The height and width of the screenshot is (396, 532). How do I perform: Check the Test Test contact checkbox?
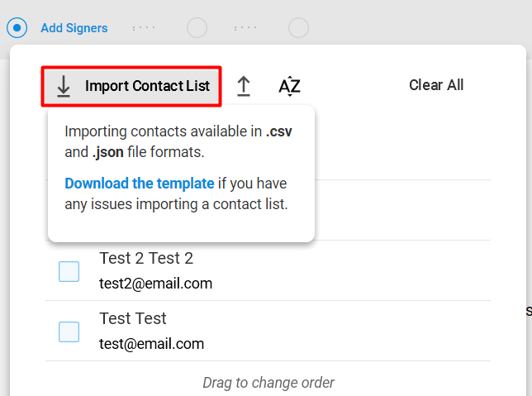(69, 332)
